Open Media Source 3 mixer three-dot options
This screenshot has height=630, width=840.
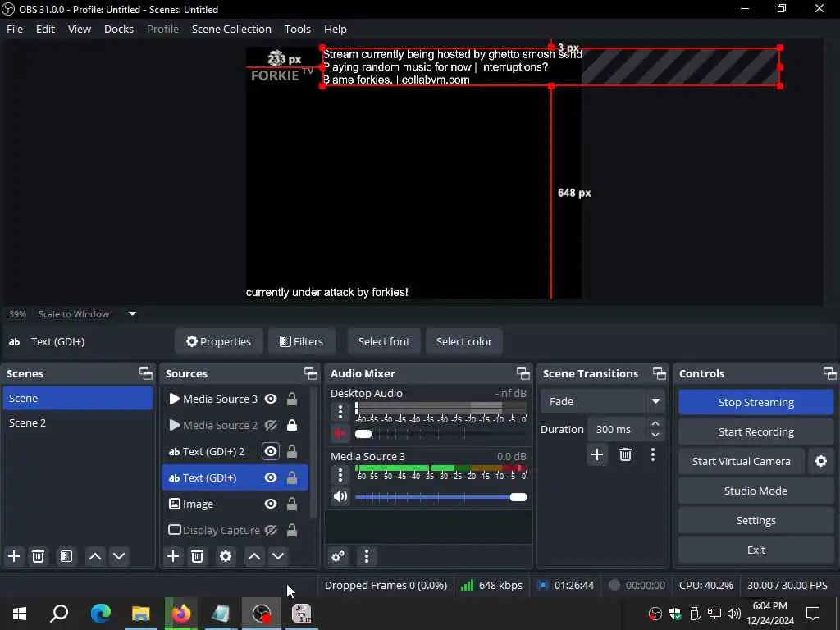click(340, 475)
